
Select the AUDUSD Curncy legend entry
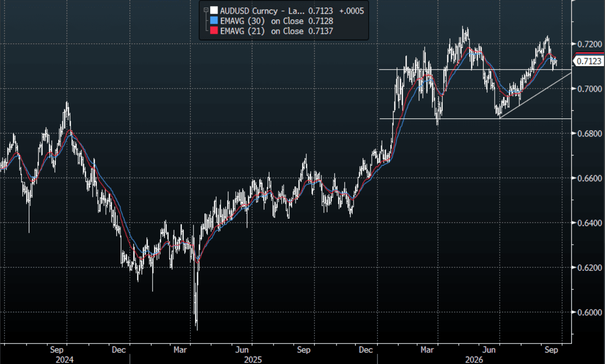pyautogui.click(x=287, y=11)
